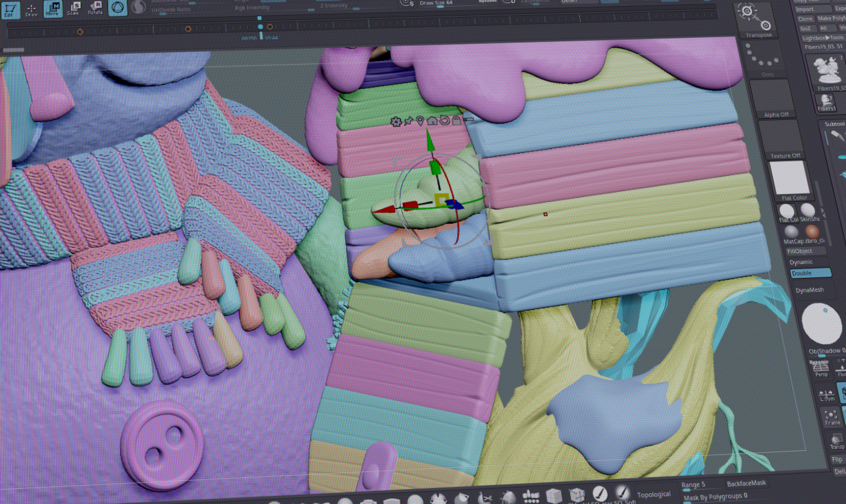Open Lightbox Tools browser
Viewport: 846px width, 504px height.
click(824, 37)
